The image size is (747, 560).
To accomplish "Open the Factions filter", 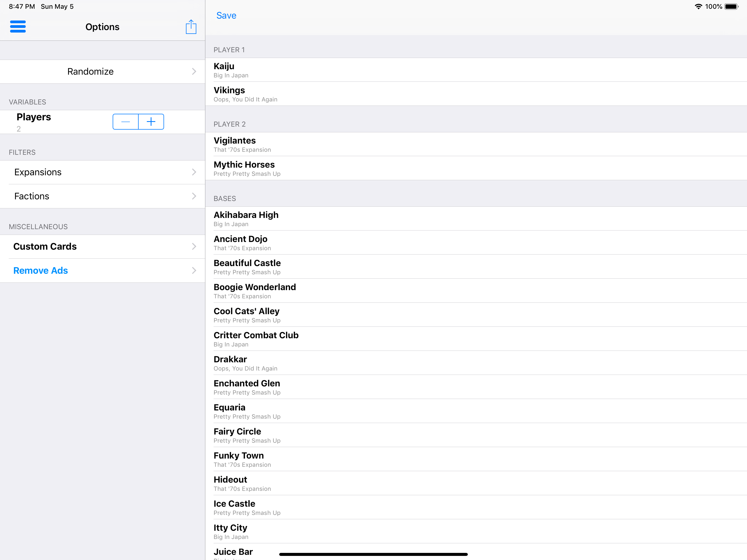I will [103, 196].
